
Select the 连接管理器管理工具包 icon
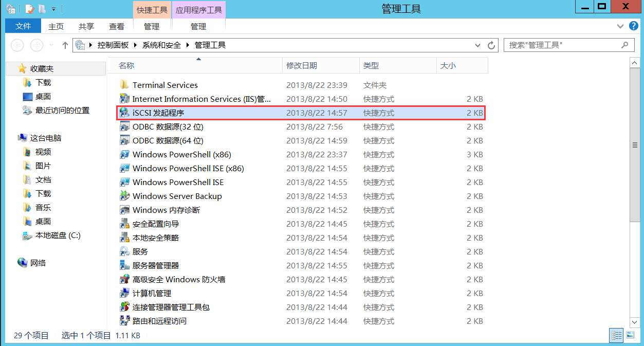coord(124,307)
